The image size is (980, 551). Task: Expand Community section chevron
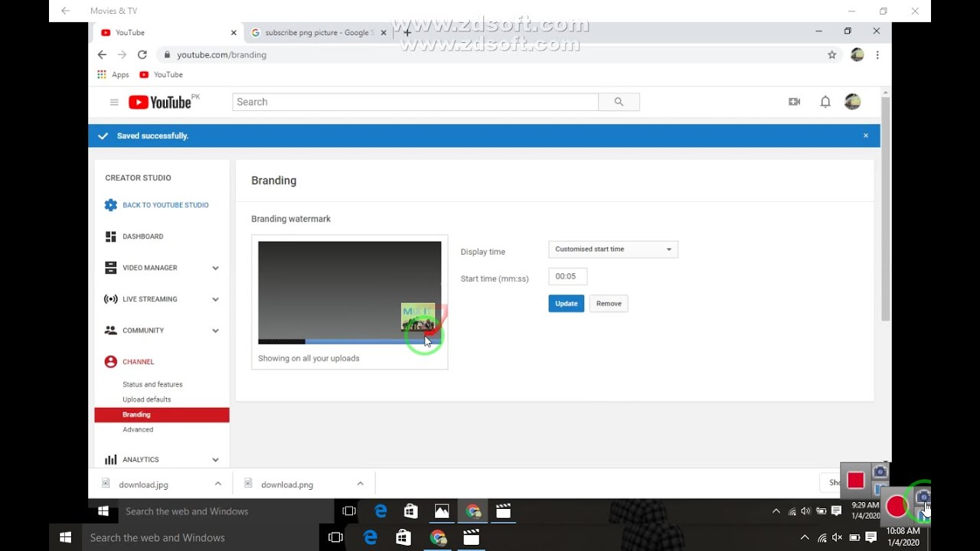tap(215, 331)
